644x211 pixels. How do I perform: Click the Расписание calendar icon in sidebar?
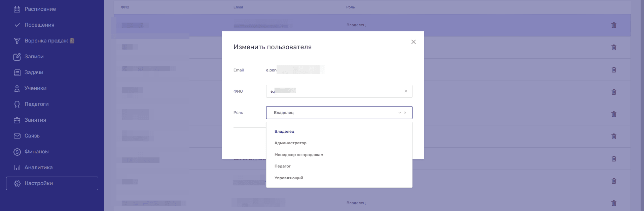click(17, 9)
